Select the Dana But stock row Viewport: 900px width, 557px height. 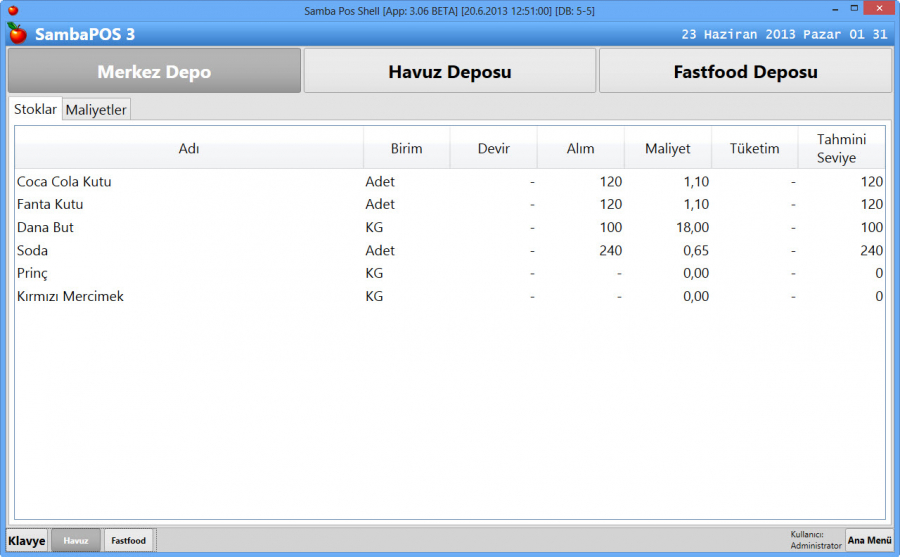45,228
